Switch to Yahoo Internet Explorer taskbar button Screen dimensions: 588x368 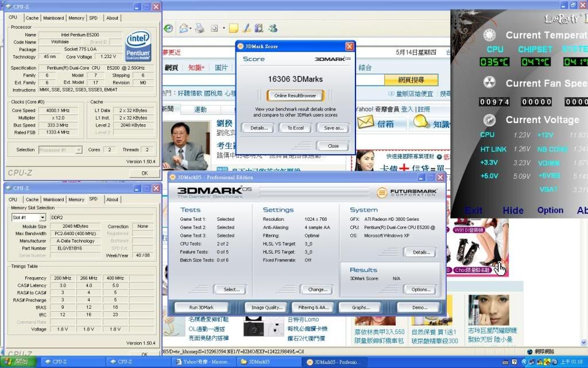[x=204, y=362]
